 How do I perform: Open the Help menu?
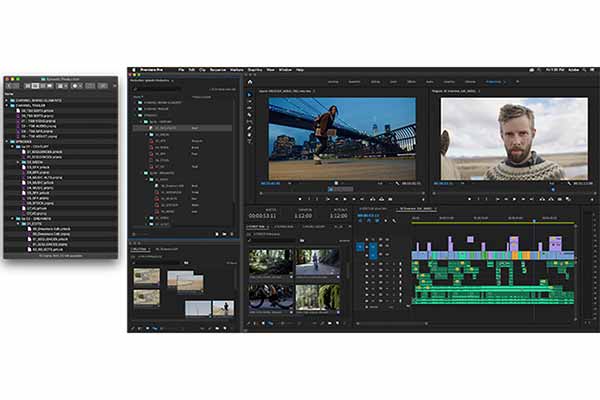300,70
